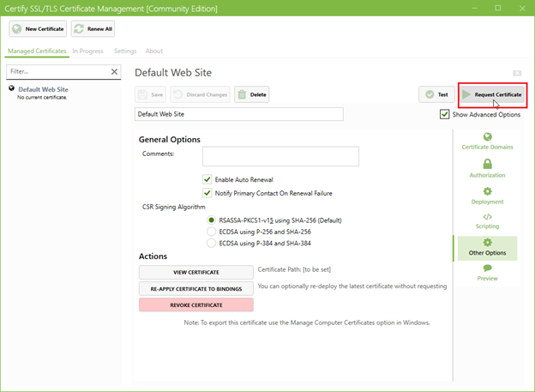This screenshot has width=535, height=392.
Task: Select Default Web Site in certificate list
Action: tap(44, 89)
